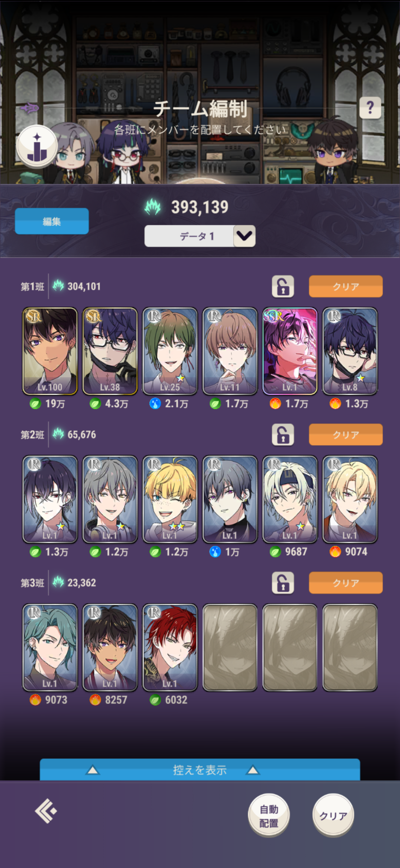The width and height of the screenshot is (400, 868).
Task: Click the round クリア button at bottom
Action: point(333,815)
